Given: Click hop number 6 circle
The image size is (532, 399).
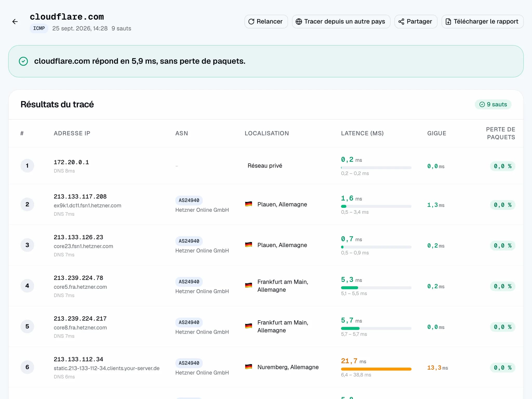Looking at the screenshot, I should point(27,367).
